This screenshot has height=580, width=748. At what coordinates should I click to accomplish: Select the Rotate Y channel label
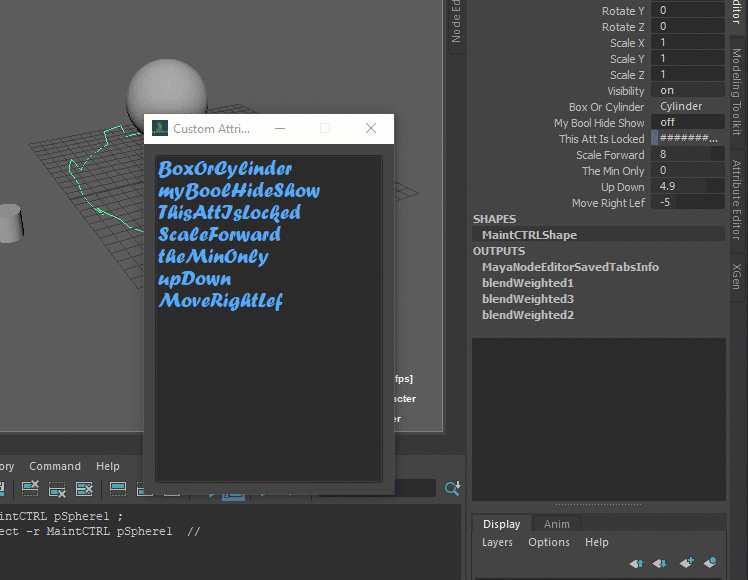click(x=623, y=11)
